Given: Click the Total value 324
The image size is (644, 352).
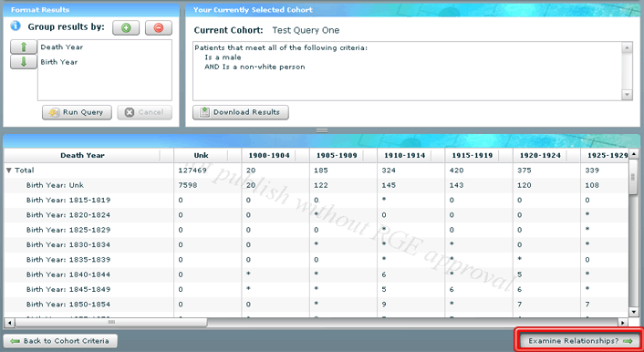Looking at the screenshot, I should 389,171.
